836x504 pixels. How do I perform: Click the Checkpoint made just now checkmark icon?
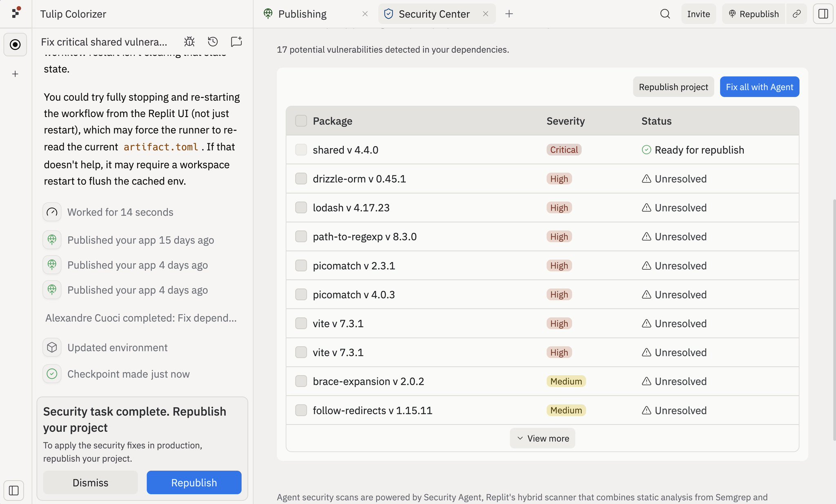pyautogui.click(x=52, y=374)
